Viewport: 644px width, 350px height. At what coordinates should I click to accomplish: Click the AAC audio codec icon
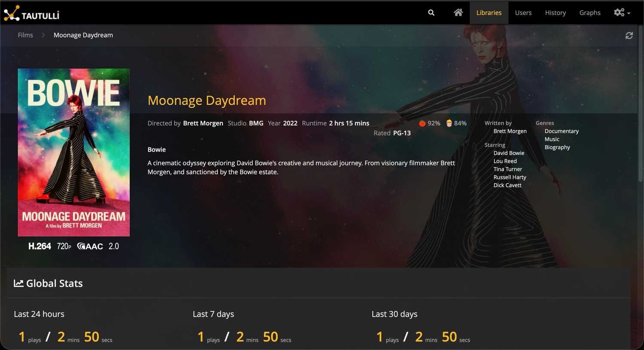click(90, 247)
